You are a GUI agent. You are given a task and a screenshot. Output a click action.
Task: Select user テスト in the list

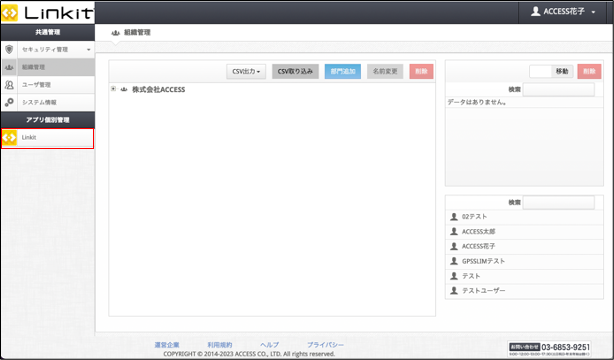(524, 276)
